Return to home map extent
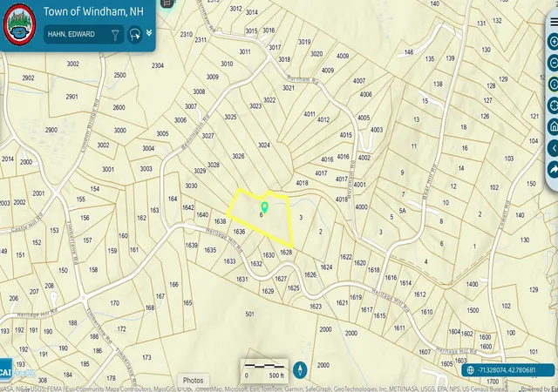Viewport: 558px width, 392px height. (554, 126)
